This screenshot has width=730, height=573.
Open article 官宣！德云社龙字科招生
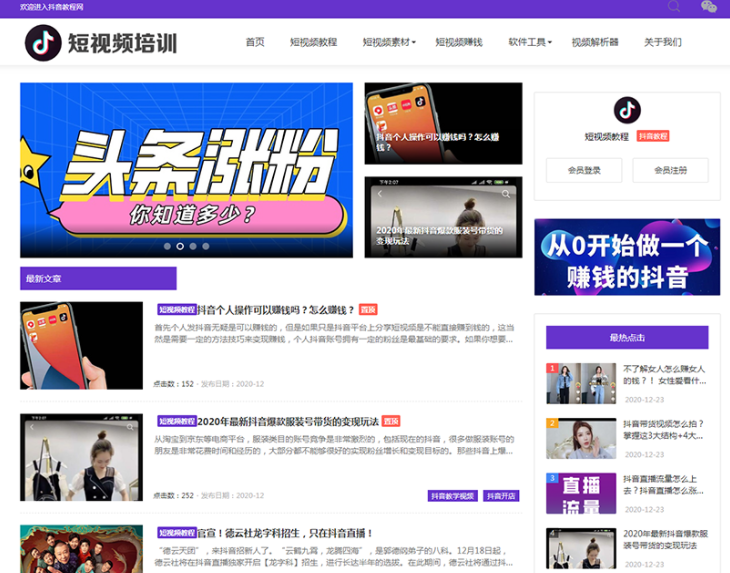[285, 533]
